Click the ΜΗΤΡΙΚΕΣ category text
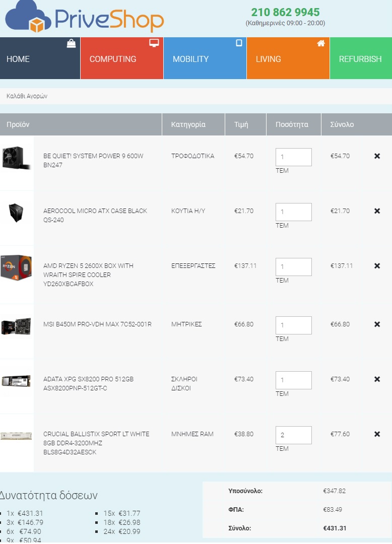This screenshot has height=544, width=392. [186, 324]
